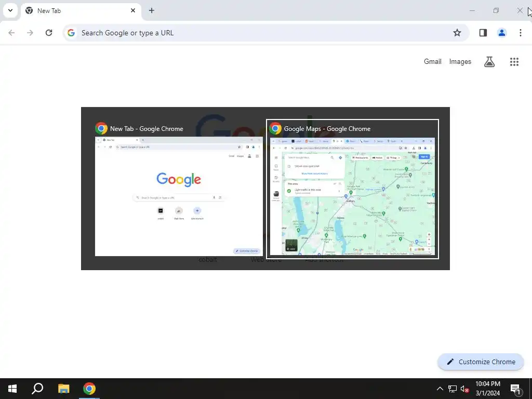532x399 pixels.
Task: Open the Images link
Action: (460, 61)
